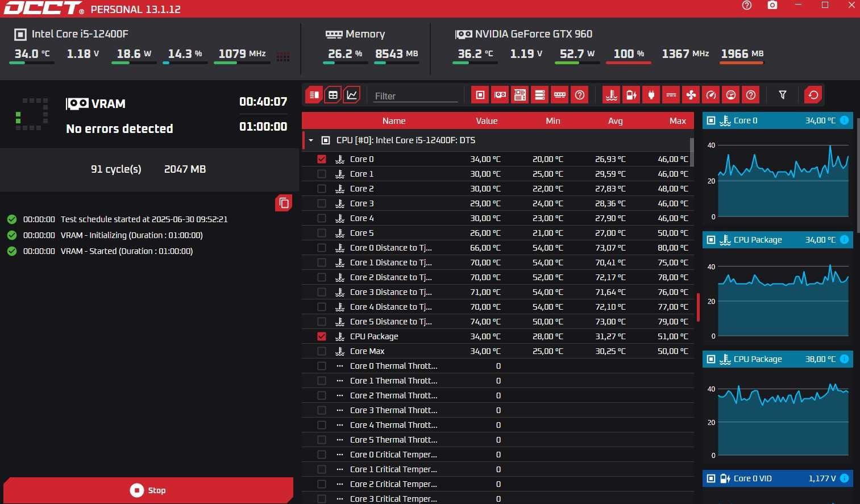Screen dimensions: 860x504
Task: Reset sensor statistics with refresh icon
Action: (x=813, y=95)
